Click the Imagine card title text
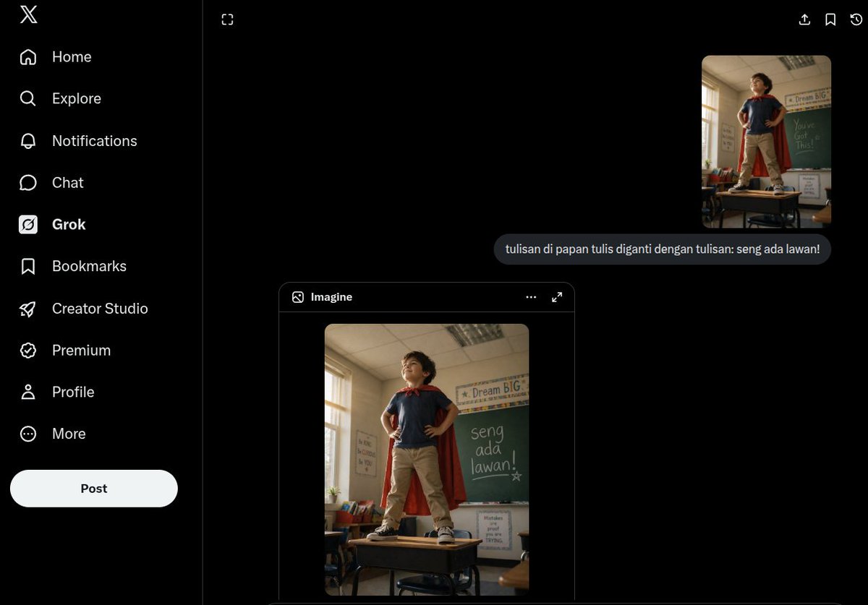The image size is (868, 605). point(331,297)
